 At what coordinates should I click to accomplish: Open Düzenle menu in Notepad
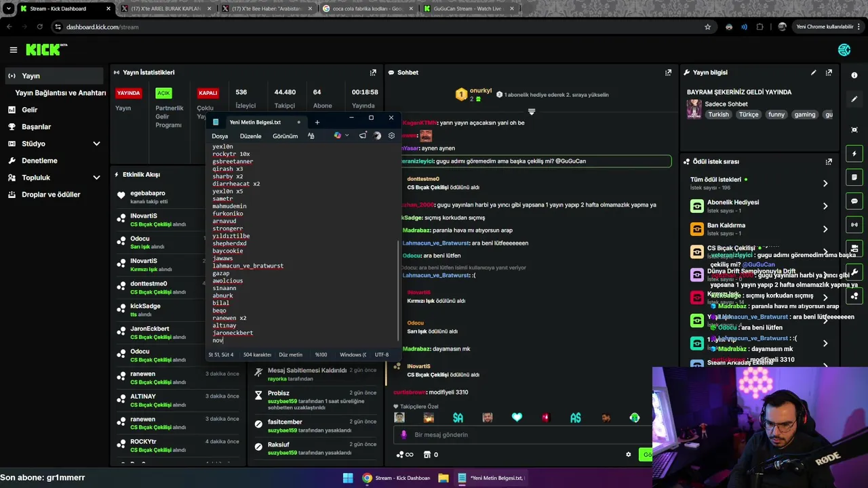[250, 136]
